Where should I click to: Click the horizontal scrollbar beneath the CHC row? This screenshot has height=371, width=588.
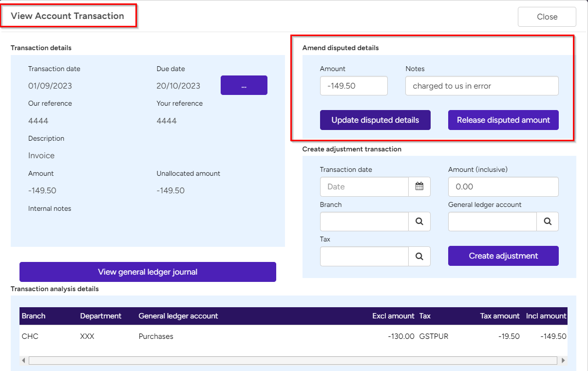pyautogui.click(x=292, y=360)
